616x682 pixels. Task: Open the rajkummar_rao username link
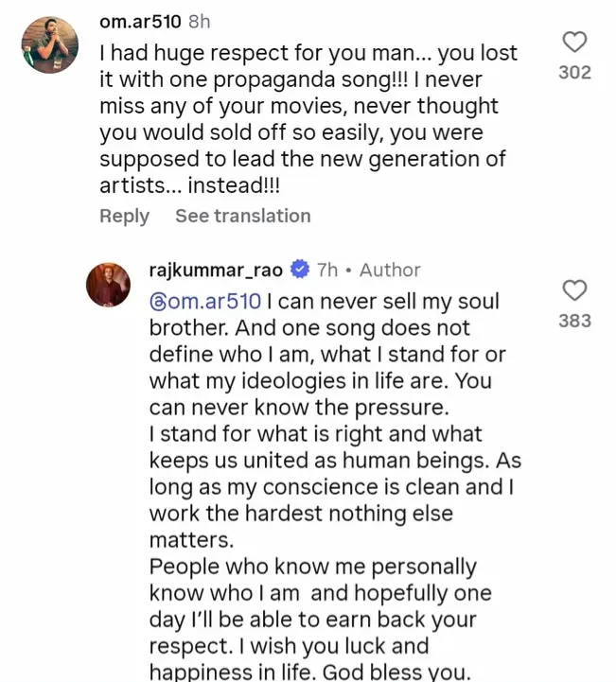[x=216, y=271]
